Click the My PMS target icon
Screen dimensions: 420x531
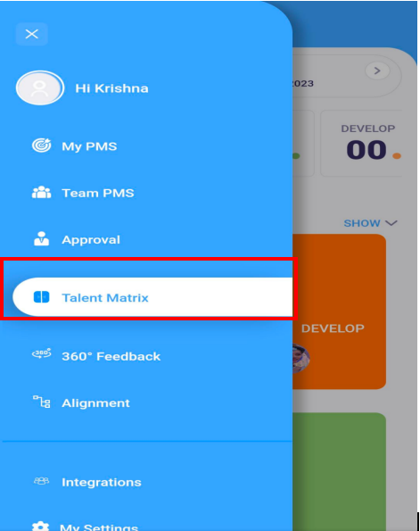[42, 145]
